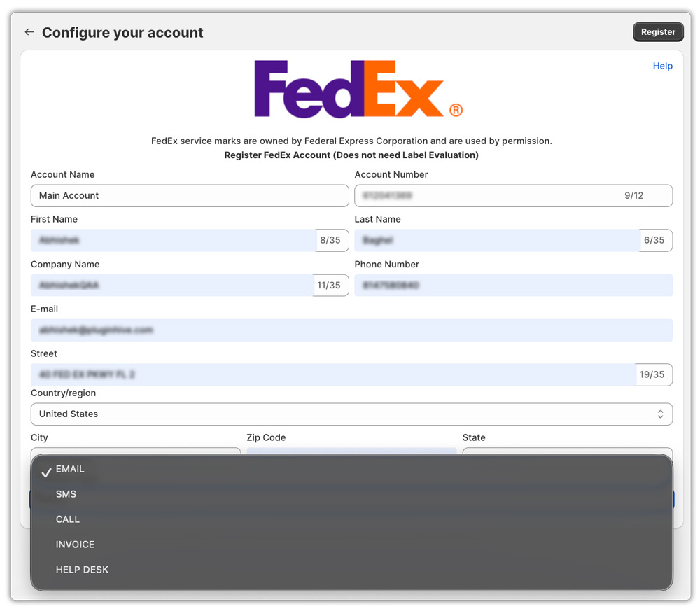This screenshot has width=700, height=611.
Task: Open the State selection dropdown
Action: point(567,451)
